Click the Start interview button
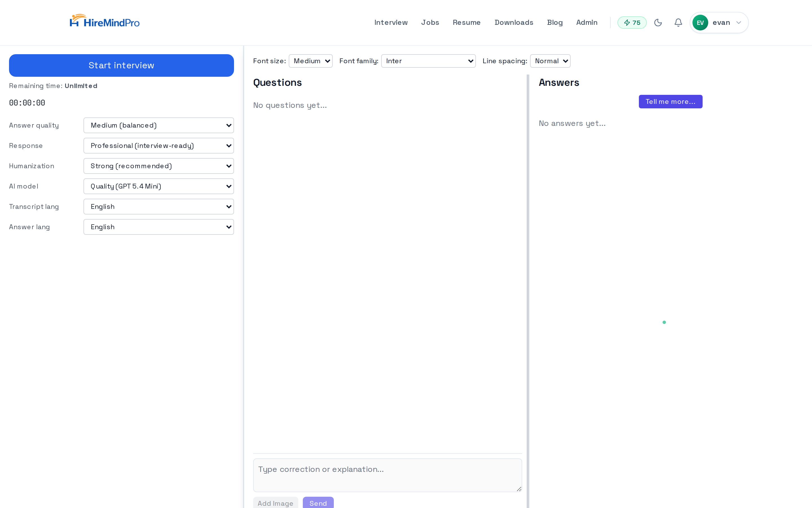This screenshot has height=508, width=812. point(122,65)
